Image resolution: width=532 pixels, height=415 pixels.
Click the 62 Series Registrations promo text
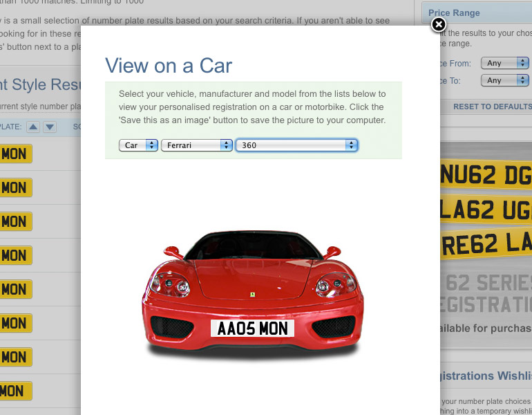tap(486, 294)
